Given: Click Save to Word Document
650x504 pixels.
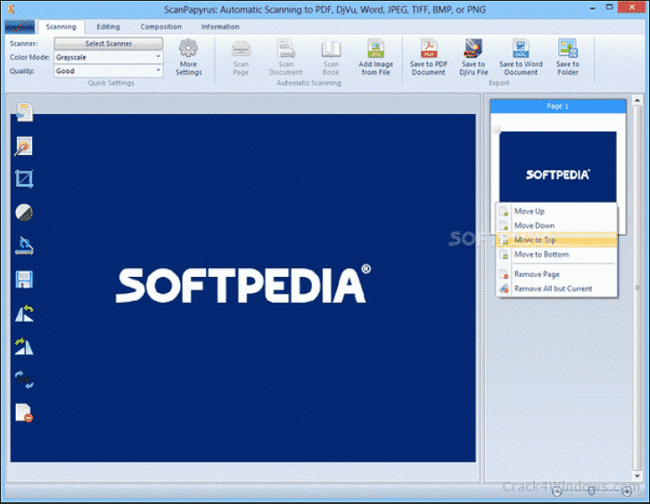Looking at the screenshot, I should tap(521, 57).
